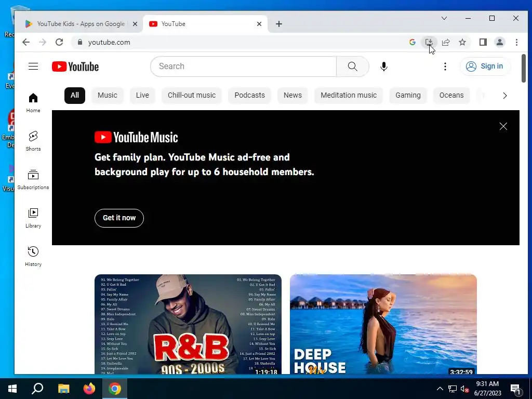Click the muted volume tray icon
The image size is (532, 399).
(x=465, y=389)
